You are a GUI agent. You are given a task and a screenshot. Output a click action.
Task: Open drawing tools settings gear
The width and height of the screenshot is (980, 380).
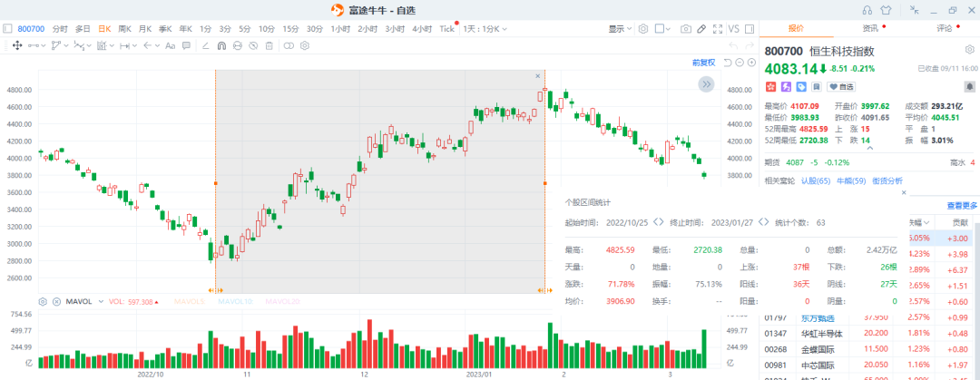pos(305,45)
